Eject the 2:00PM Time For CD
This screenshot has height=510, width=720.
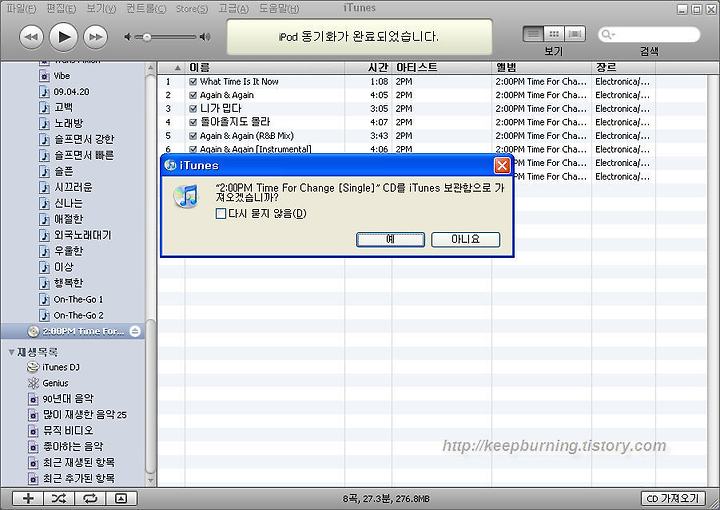tap(135, 331)
